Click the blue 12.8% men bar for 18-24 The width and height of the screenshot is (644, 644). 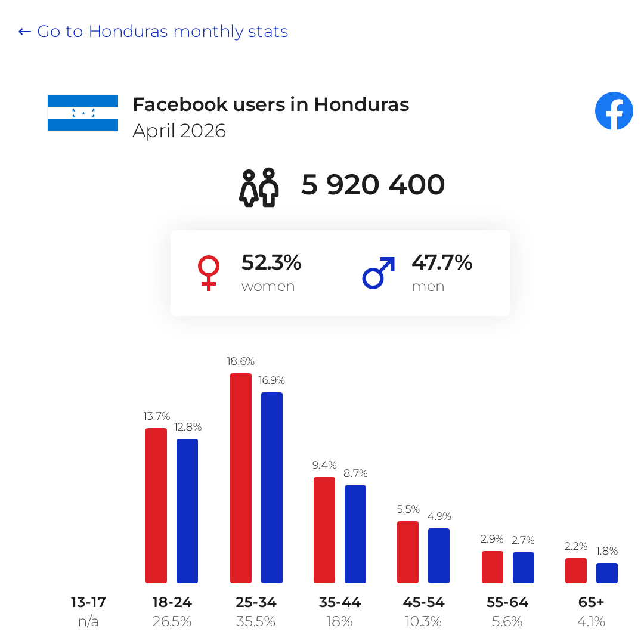pos(187,511)
